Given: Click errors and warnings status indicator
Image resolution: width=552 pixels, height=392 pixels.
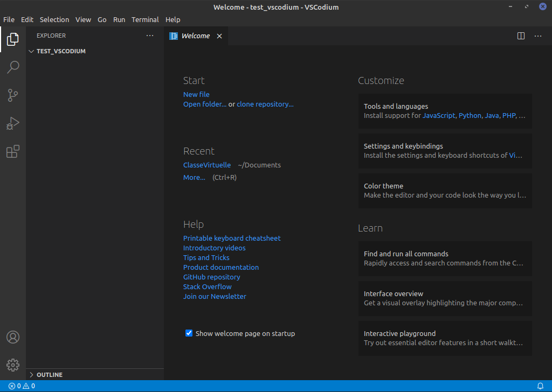Looking at the screenshot, I should pyautogui.click(x=22, y=386).
